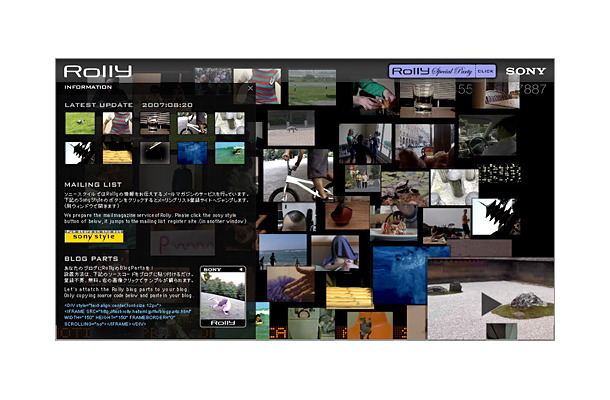The width and height of the screenshot is (610, 400).
Task: Click the BLOG PARTS heading
Action: pos(91,258)
